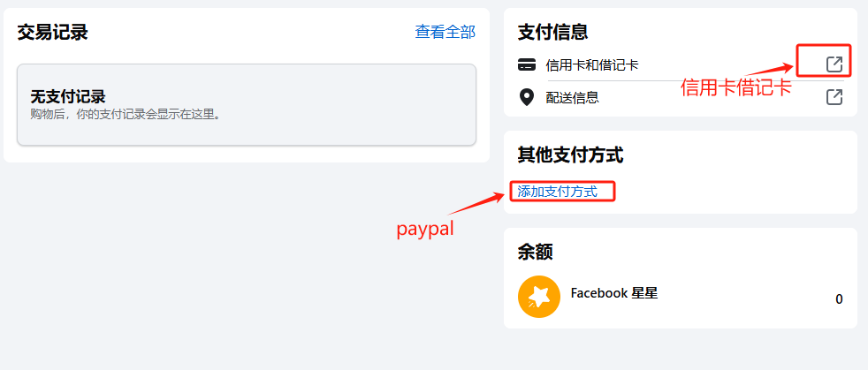
Task: Click the 配送信息 row label
Action: (x=573, y=98)
